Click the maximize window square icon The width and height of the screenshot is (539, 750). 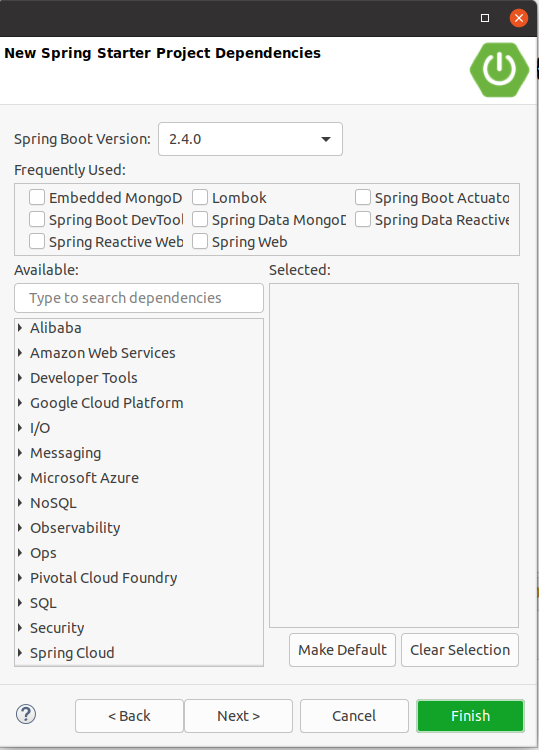click(485, 18)
